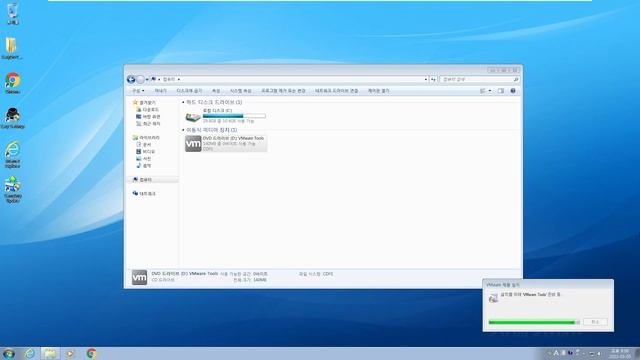Click the IME language 'A' tray indicator
Image resolution: width=640 pixels, height=360 pixels.
[x=556, y=353]
